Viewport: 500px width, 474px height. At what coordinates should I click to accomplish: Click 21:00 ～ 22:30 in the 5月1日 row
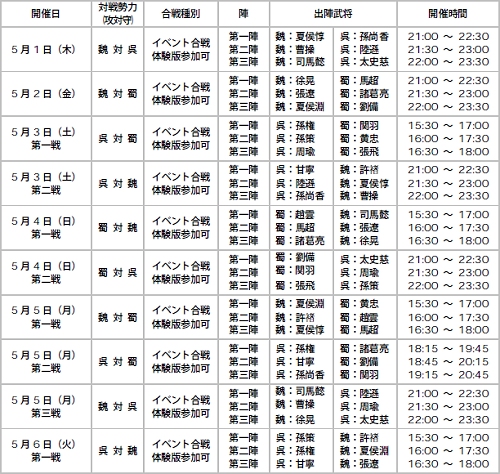pos(448,36)
